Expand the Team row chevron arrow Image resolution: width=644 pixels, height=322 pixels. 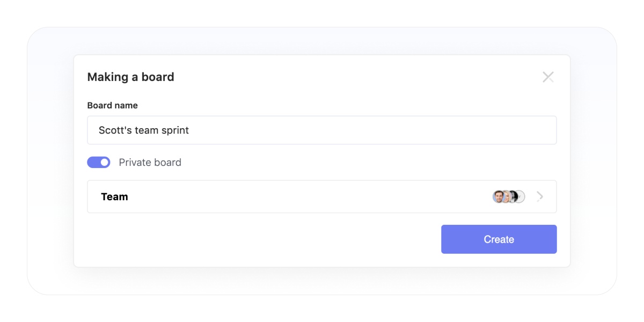pos(540,196)
